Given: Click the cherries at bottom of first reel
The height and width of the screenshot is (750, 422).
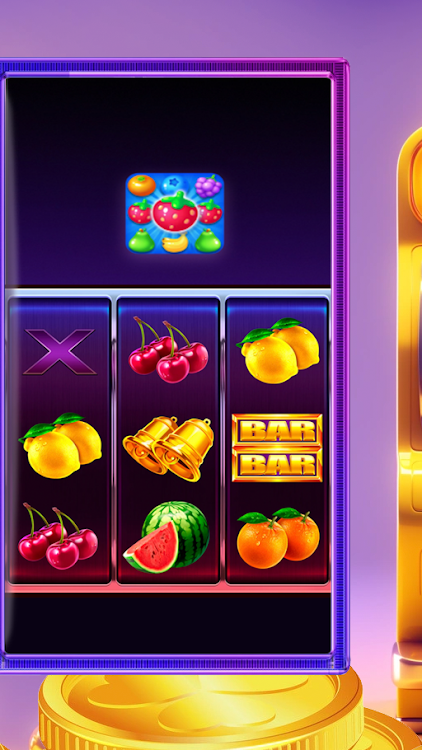Looking at the screenshot, I should (58, 536).
